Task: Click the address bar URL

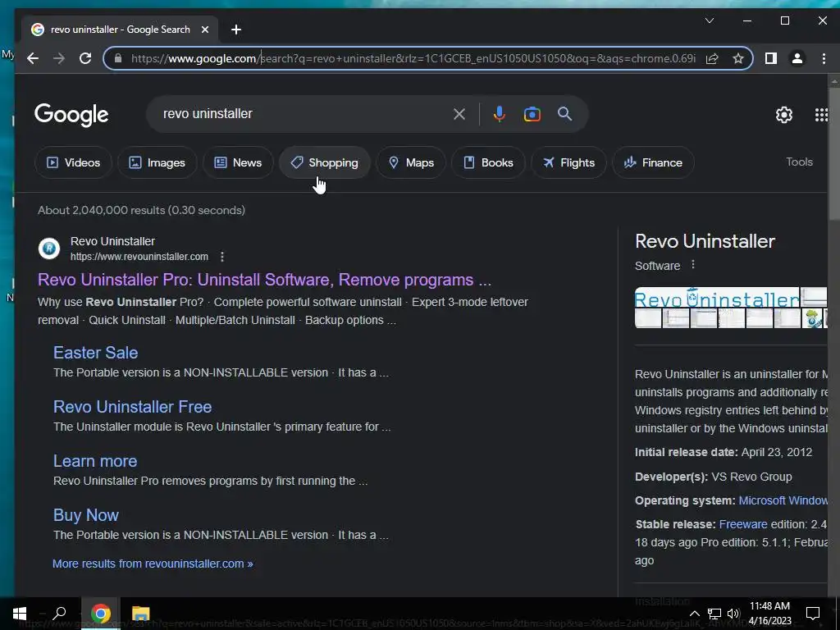Action: (413, 58)
